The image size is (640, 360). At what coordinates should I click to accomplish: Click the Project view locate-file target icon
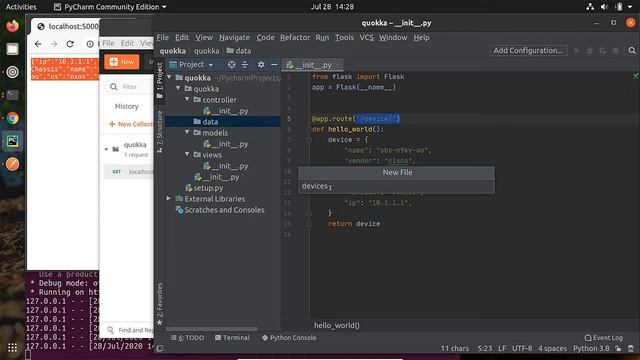tap(231, 64)
